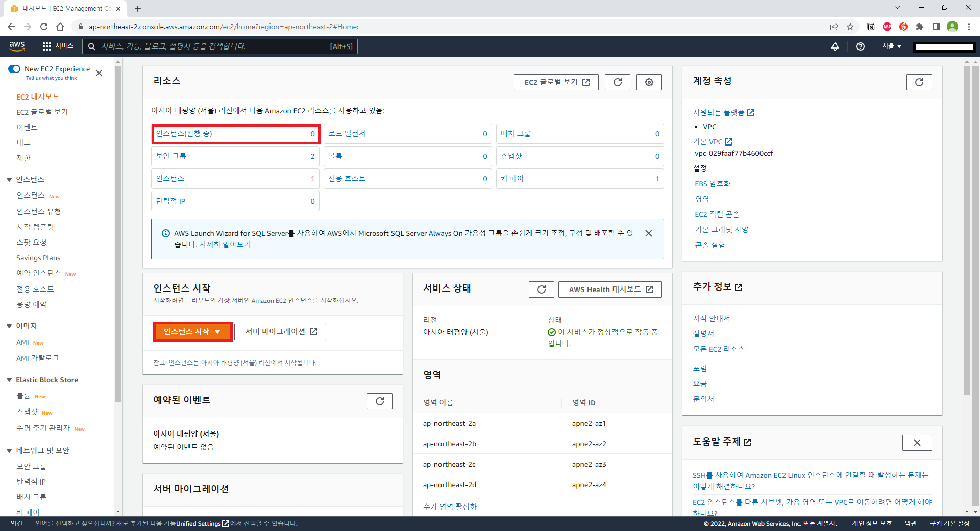Refresh the 서비스 상태 panel
This screenshot has width=980, height=531.
[542, 289]
